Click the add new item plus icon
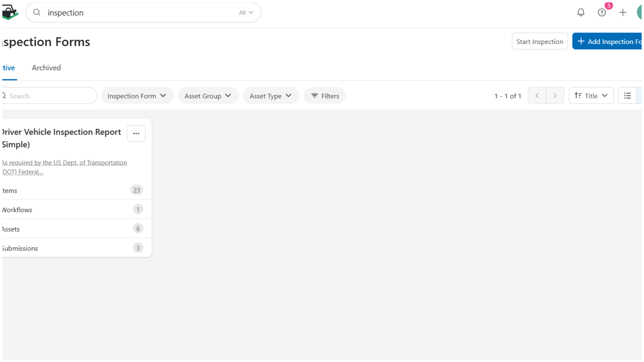The width and height of the screenshot is (644, 362). (622, 12)
